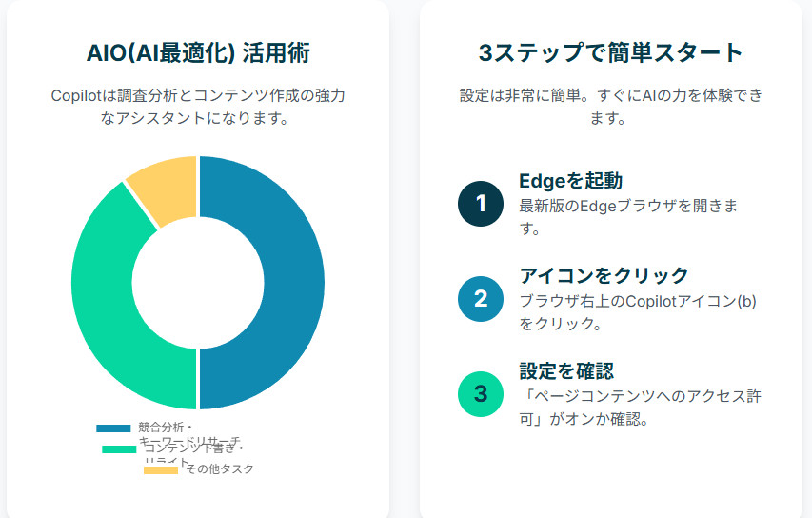
Task: Click the AIO(AI最適化) 活用術 heading
Action: tap(197, 52)
